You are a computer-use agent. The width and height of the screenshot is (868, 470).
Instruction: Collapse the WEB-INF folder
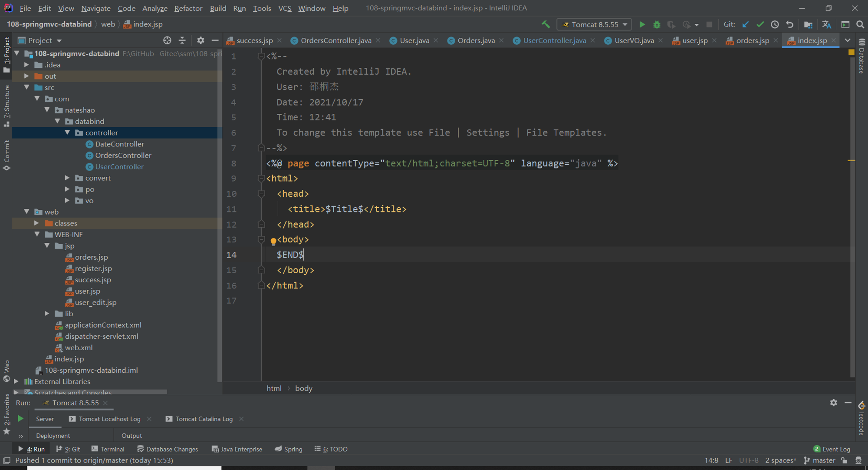[x=37, y=234]
